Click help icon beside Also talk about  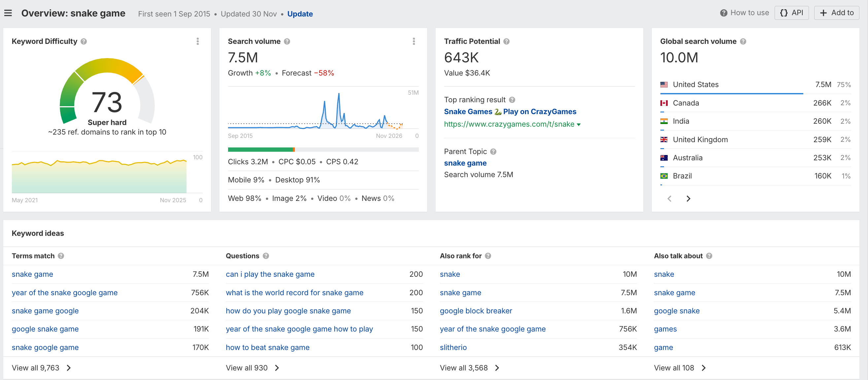(x=709, y=256)
